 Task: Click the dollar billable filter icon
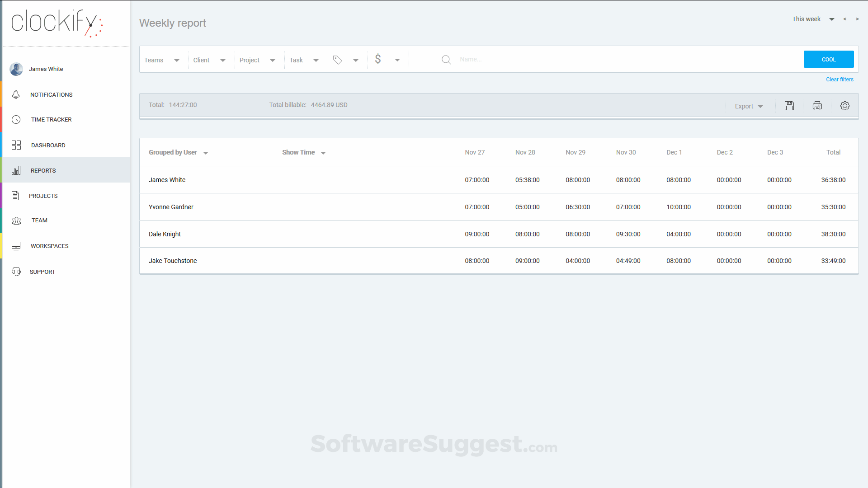tap(378, 59)
